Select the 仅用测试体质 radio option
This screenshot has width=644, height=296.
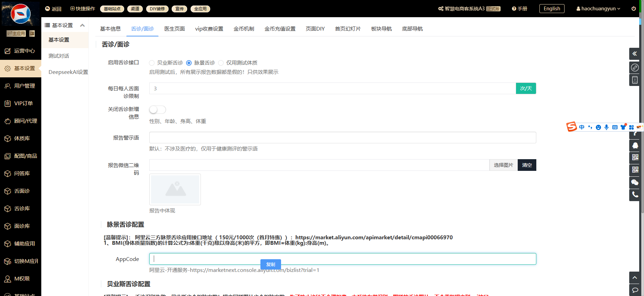coord(221,63)
